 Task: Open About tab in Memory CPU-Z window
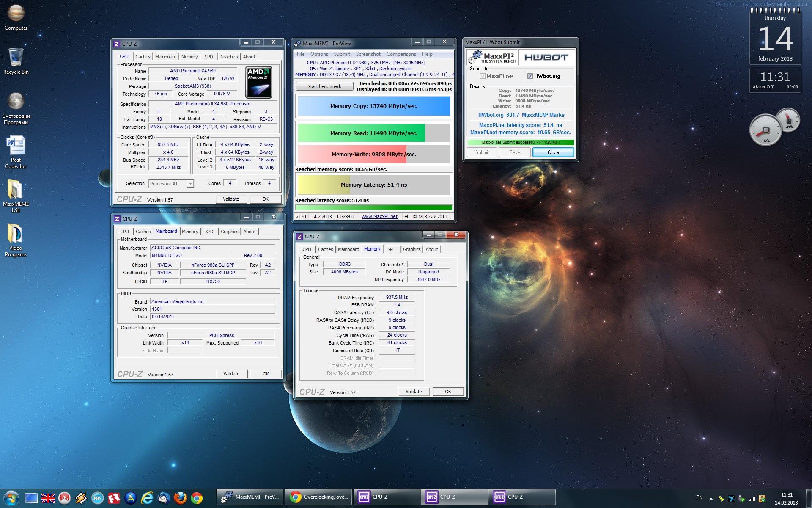(432, 249)
